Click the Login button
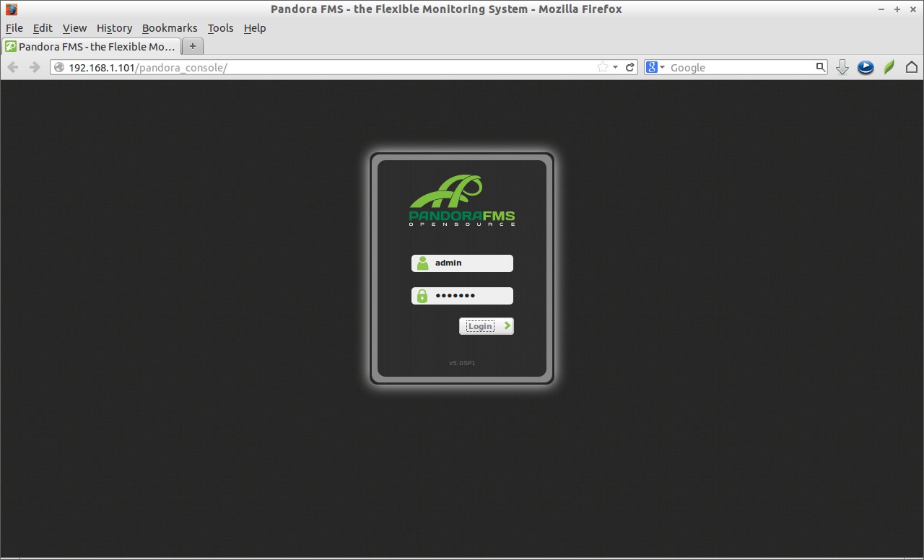This screenshot has width=924, height=560. coord(486,326)
